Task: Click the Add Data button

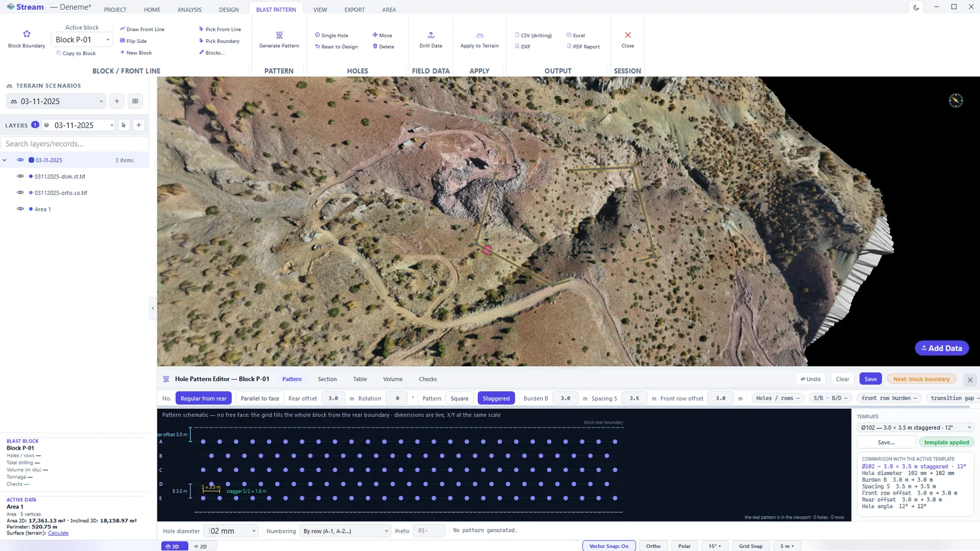Action: [x=941, y=348]
